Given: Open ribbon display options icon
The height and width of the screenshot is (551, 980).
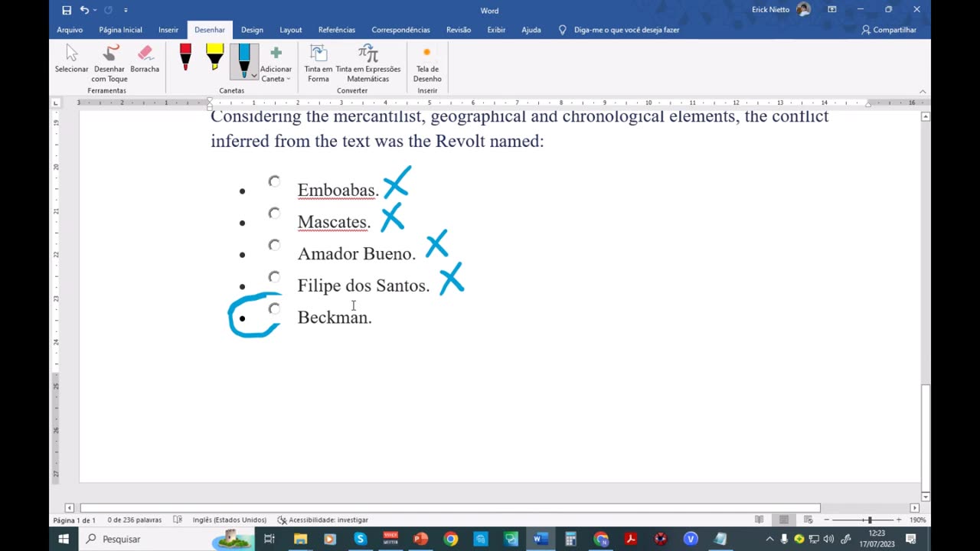Looking at the screenshot, I should 832,10.
